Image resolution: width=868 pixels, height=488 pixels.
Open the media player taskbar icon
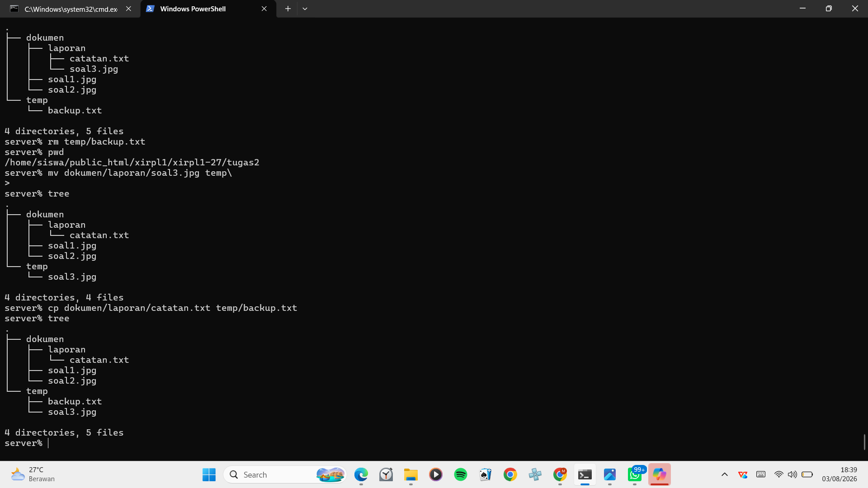coord(435,474)
